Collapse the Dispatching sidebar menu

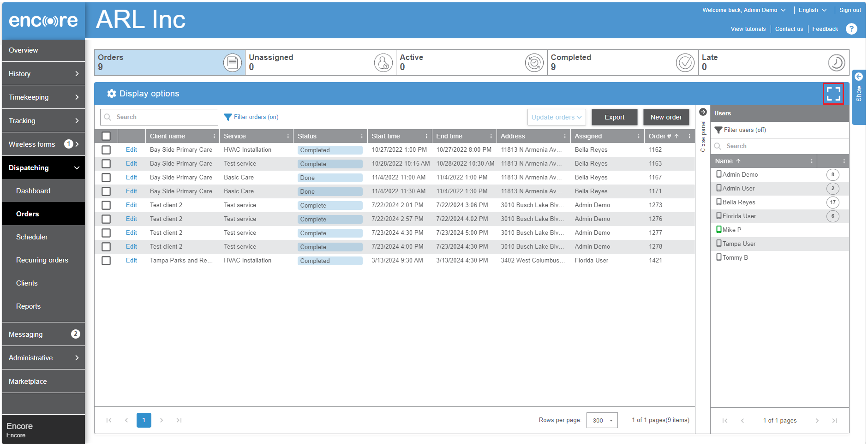pyautogui.click(x=43, y=168)
